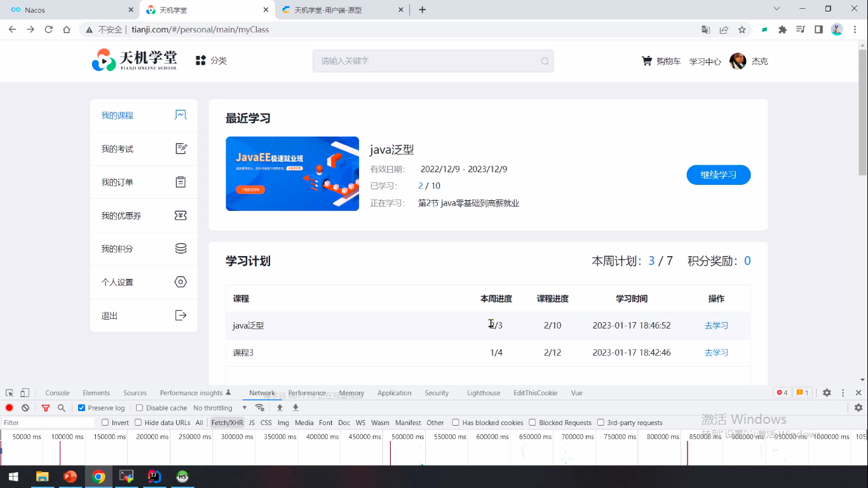The width and height of the screenshot is (868, 488).
Task: Click the page vertical scrollbar
Action: [862, 112]
